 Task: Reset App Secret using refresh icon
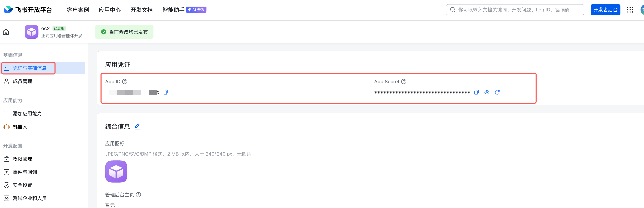tap(497, 92)
